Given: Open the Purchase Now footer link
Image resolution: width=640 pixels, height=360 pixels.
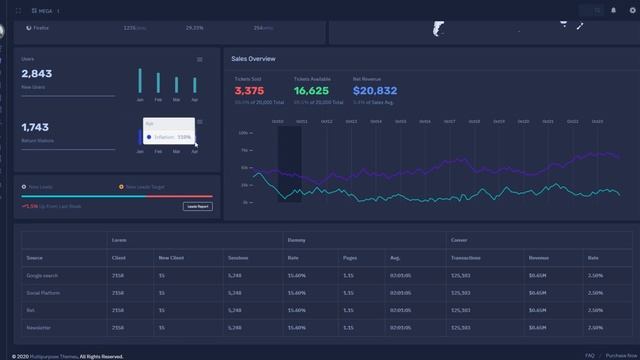Looking at the screenshot, I should coord(622,356).
